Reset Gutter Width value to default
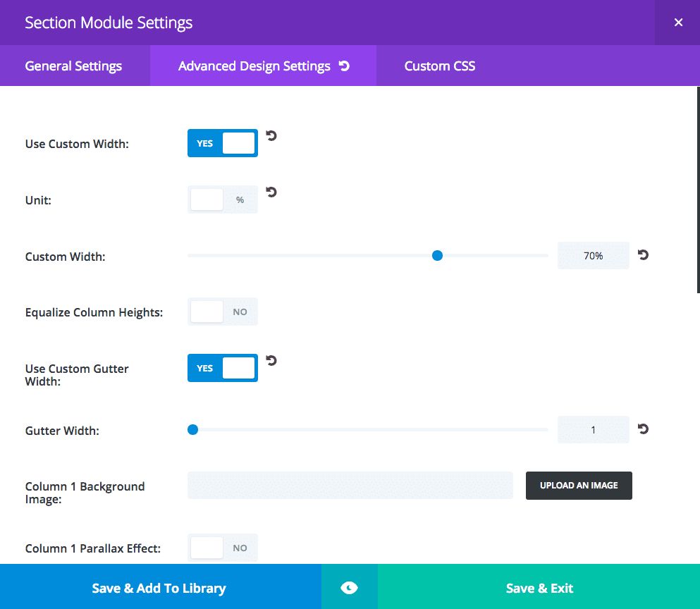The height and width of the screenshot is (609, 700). click(x=643, y=429)
